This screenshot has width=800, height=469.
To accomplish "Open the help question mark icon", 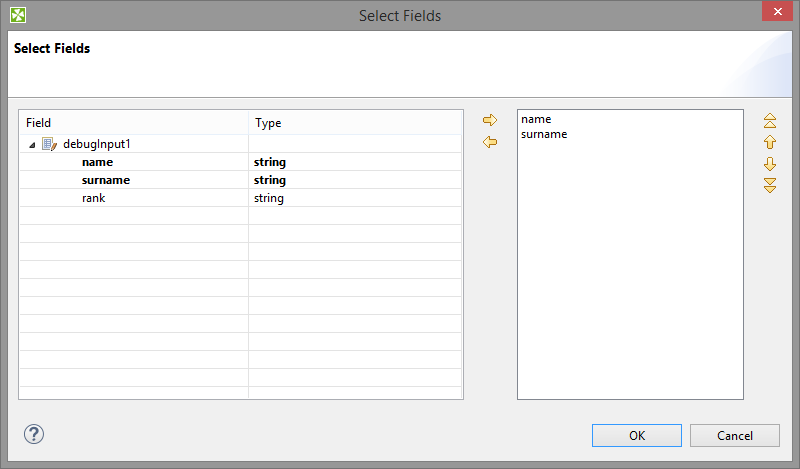I will click(34, 434).
